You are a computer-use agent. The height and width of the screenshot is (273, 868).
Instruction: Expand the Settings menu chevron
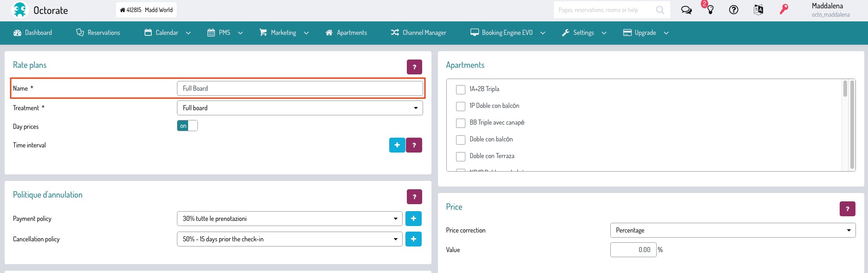tap(604, 33)
